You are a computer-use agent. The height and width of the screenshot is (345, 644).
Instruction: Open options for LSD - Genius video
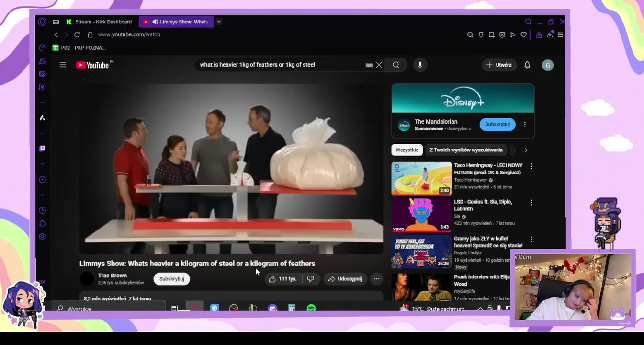[x=531, y=203]
